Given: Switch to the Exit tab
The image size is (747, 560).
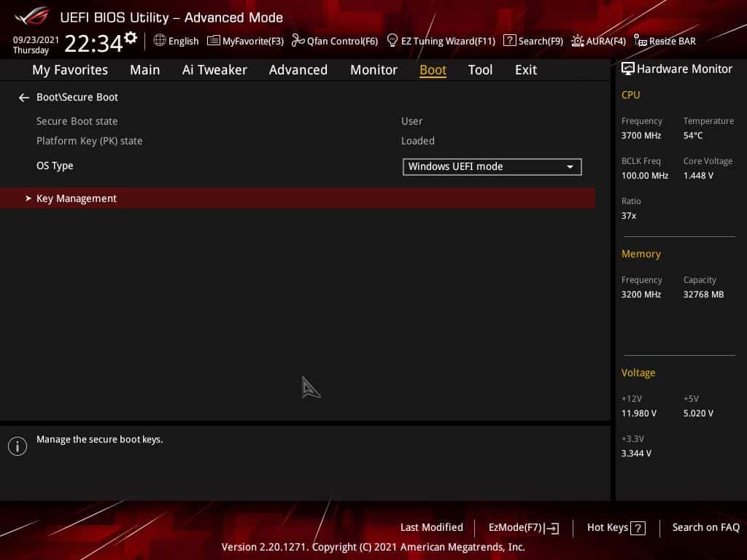Looking at the screenshot, I should 526,70.
